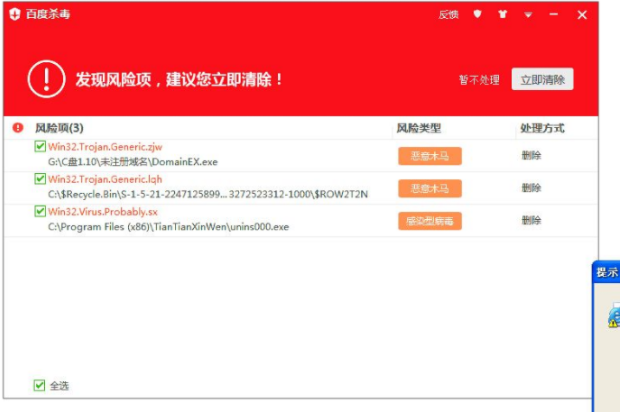Image resolution: width=629 pixels, height=419 pixels.
Task: Click 感染型病毒 tag on unins000.exe row
Action: (x=429, y=221)
